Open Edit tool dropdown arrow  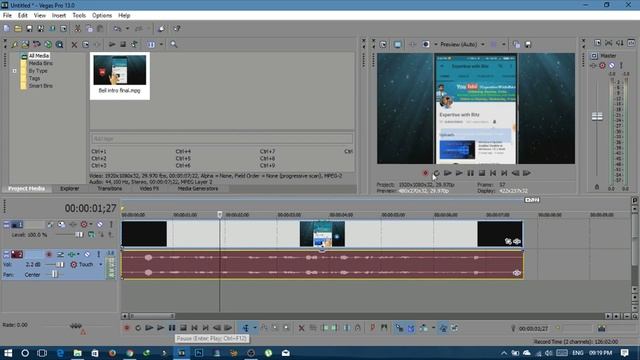point(255,328)
